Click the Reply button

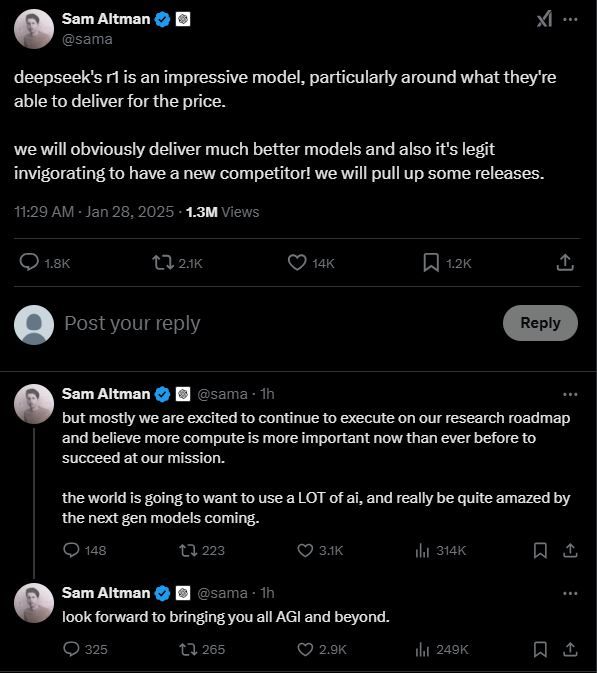click(540, 323)
